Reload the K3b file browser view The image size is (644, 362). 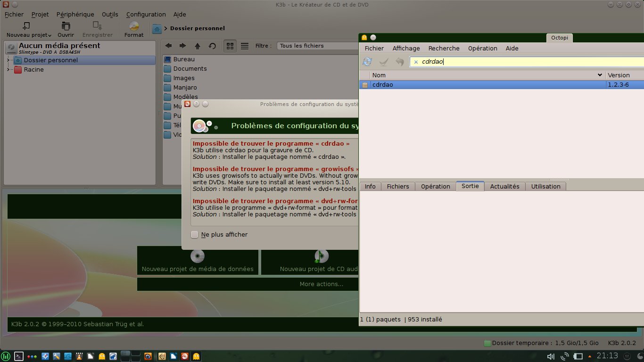click(212, 46)
